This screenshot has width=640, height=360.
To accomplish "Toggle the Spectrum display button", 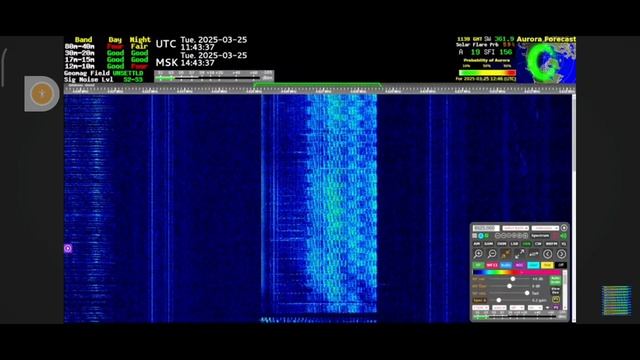I will click(x=540, y=236).
